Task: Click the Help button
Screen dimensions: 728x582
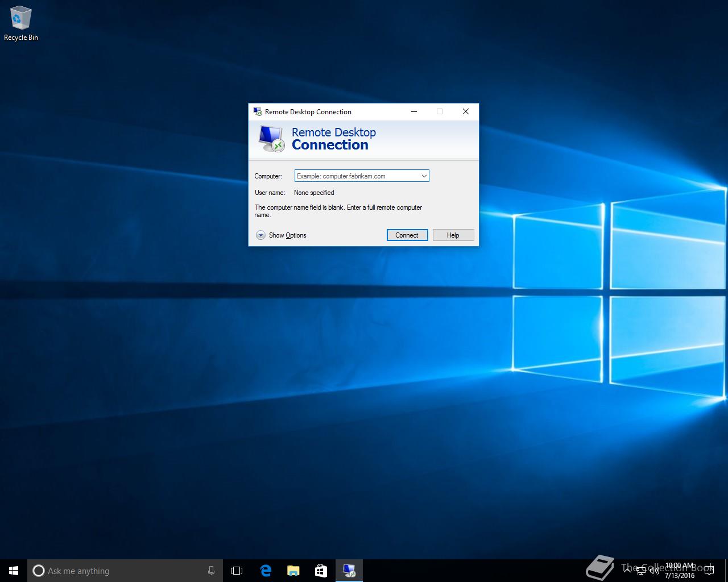Action: [453, 235]
